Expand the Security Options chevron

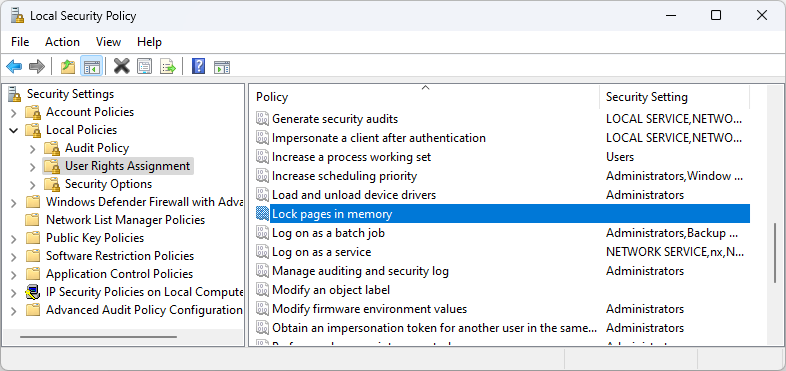point(33,184)
